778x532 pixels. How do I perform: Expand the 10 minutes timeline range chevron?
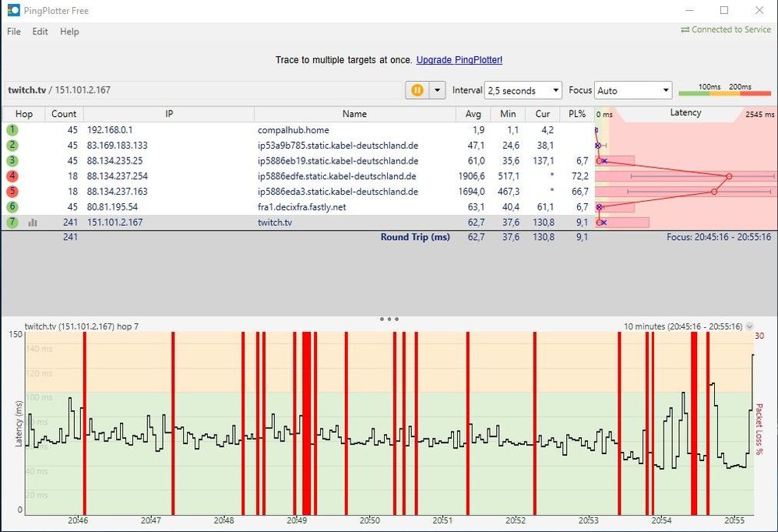click(x=749, y=327)
